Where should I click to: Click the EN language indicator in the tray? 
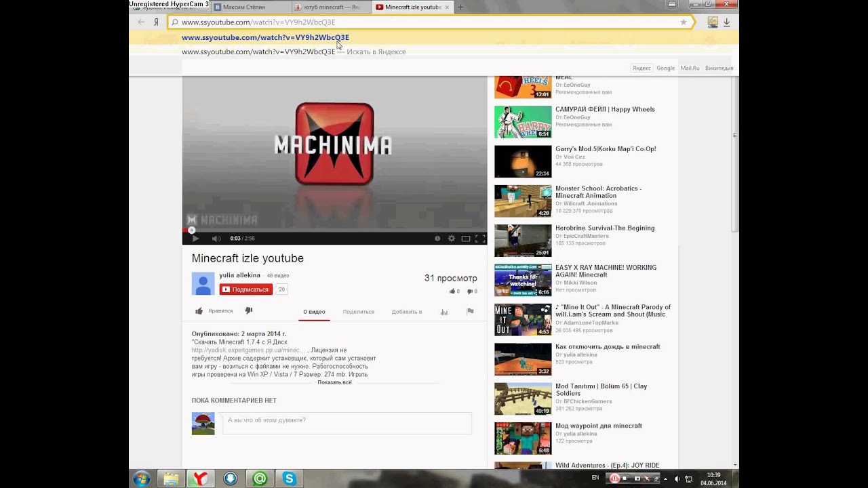[x=595, y=478]
